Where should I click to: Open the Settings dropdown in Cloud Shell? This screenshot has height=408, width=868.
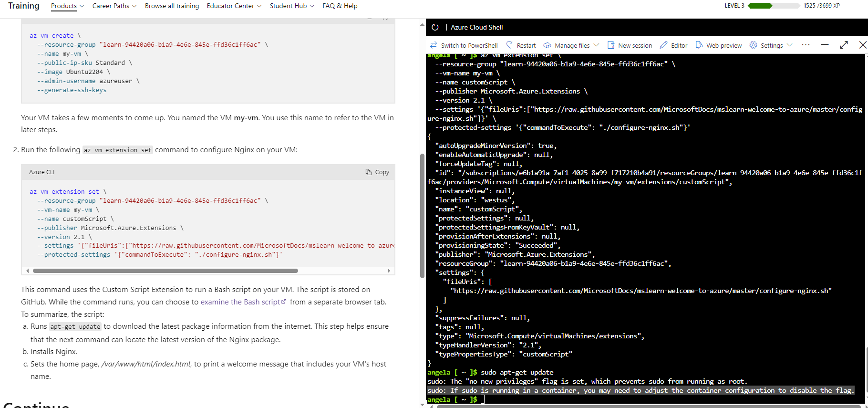pos(771,45)
